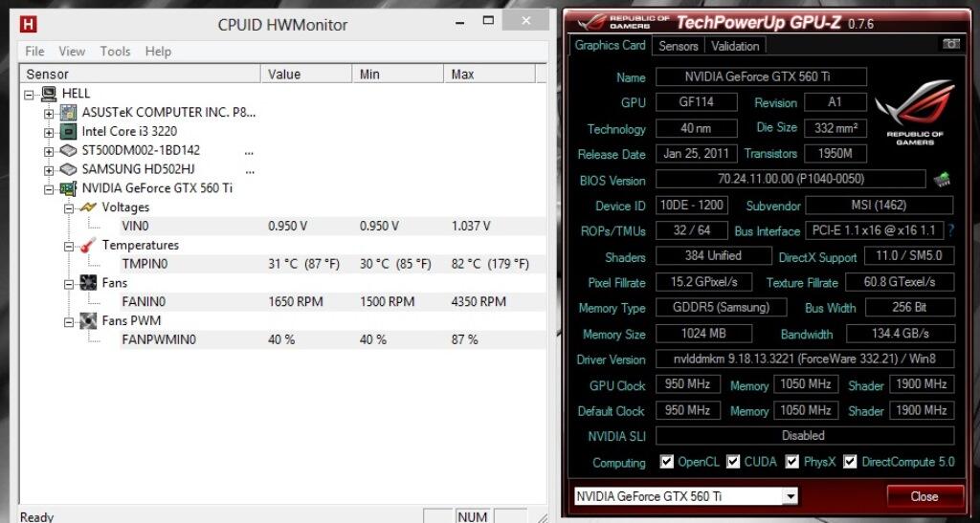Click the BIOS save chip icon in GPU-Z
The height and width of the screenshot is (523, 980).
(x=942, y=180)
